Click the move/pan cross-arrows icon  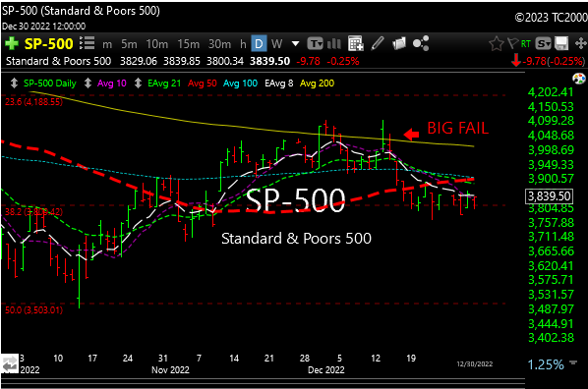580,43
